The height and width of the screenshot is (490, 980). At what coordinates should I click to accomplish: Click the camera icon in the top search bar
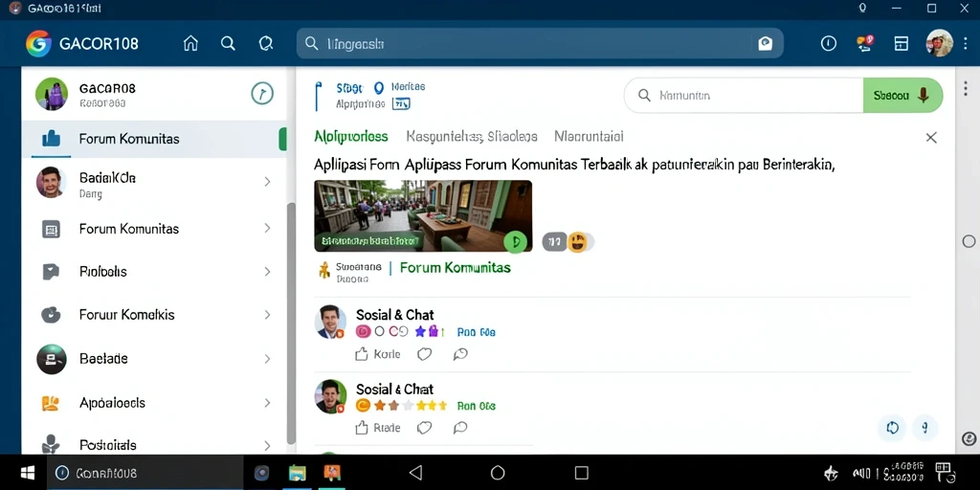click(765, 43)
